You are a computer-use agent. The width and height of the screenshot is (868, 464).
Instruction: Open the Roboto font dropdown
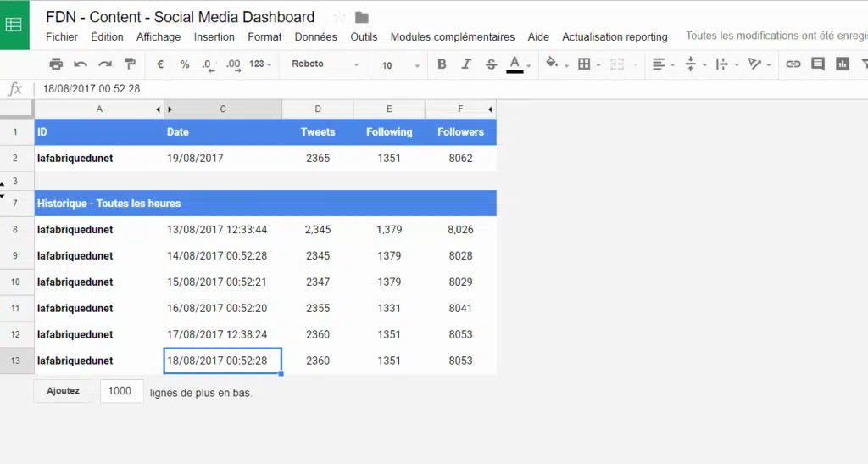[325, 64]
